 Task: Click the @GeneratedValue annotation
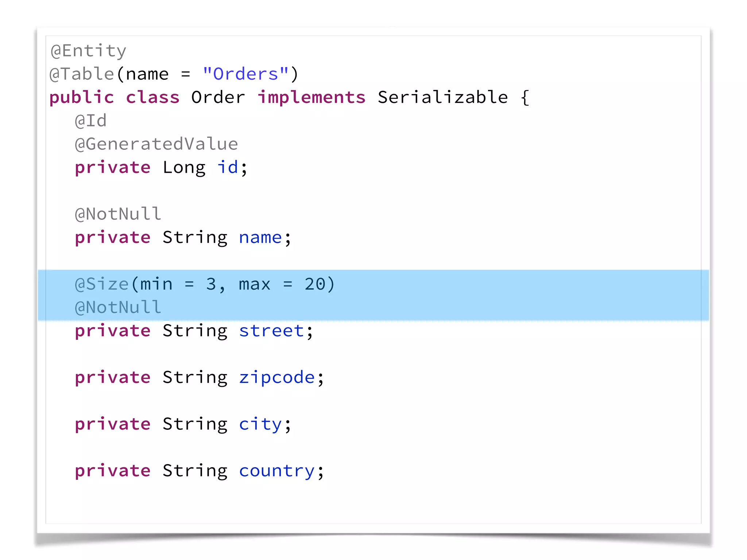[x=156, y=144]
